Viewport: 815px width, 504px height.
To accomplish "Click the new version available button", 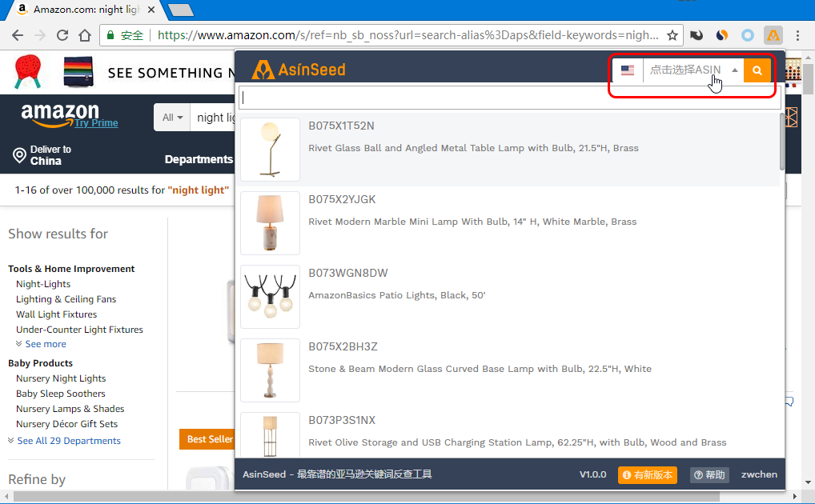I will tap(647, 475).
